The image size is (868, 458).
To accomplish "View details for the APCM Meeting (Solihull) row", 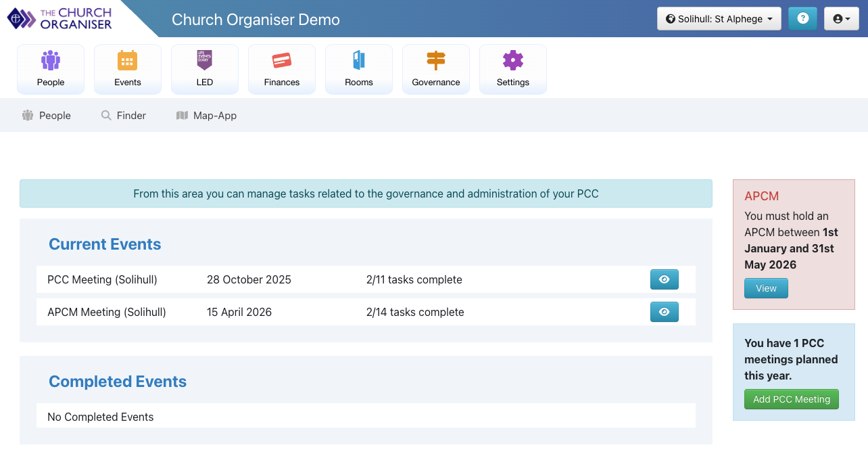I will (x=664, y=312).
